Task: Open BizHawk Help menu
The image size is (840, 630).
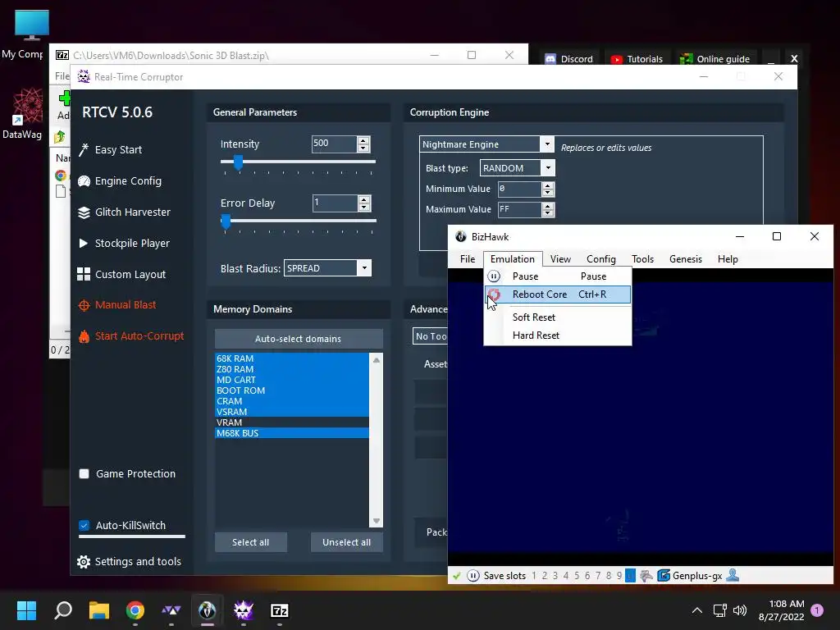Action: click(728, 258)
